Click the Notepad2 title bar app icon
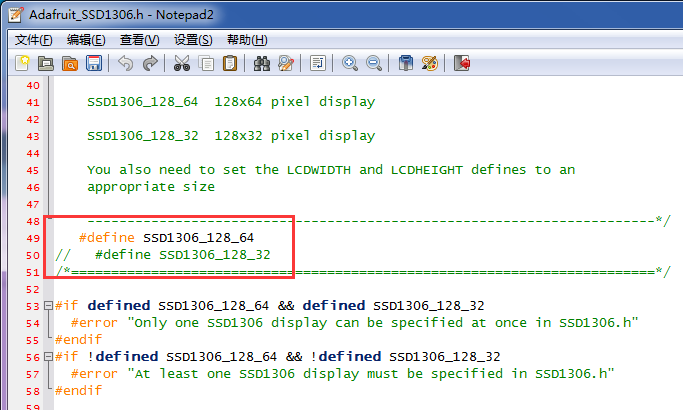The width and height of the screenshot is (683, 410). [x=16, y=14]
